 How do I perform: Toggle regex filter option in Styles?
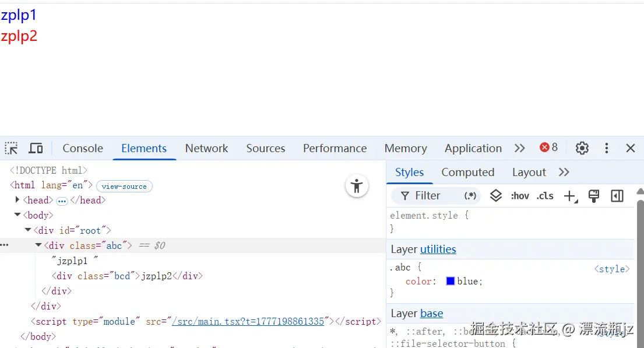pyautogui.click(x=470, y=196)
